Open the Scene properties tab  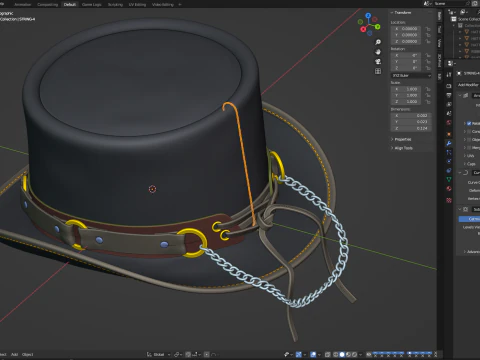coord(449,114)
